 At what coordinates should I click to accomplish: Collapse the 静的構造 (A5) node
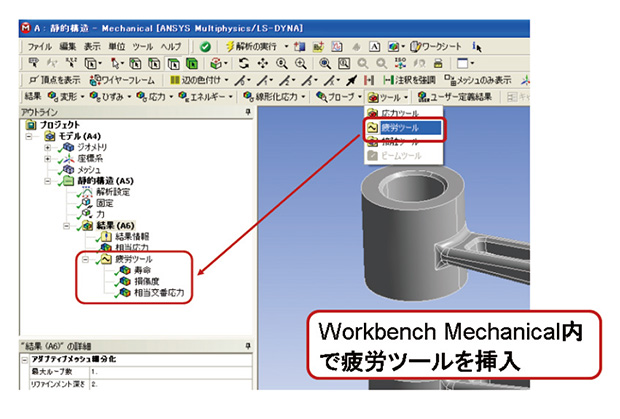(47, 181)
